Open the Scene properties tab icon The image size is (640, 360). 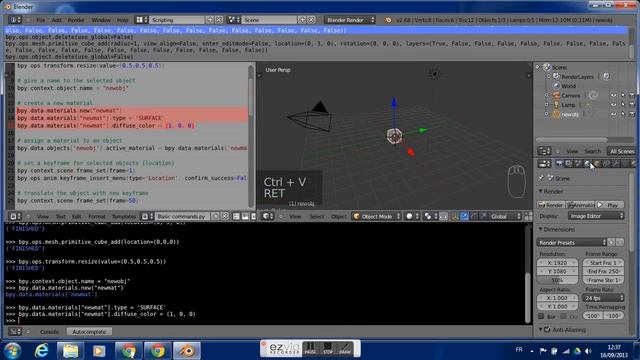[x=578, y=164]
